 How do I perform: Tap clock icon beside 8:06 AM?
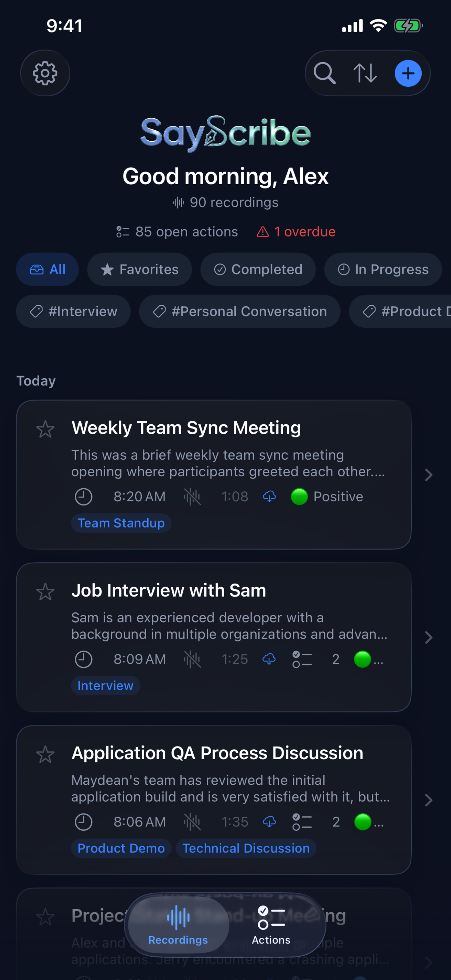(x=84, y=822)
